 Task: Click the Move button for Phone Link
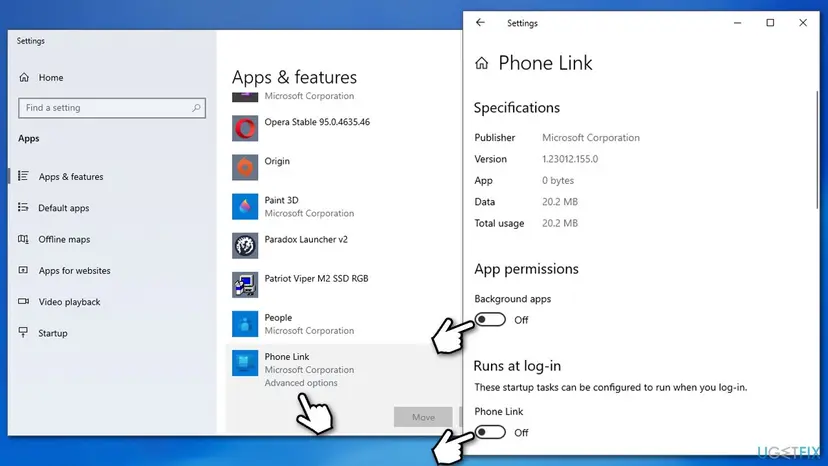click(x=423, y=417)
